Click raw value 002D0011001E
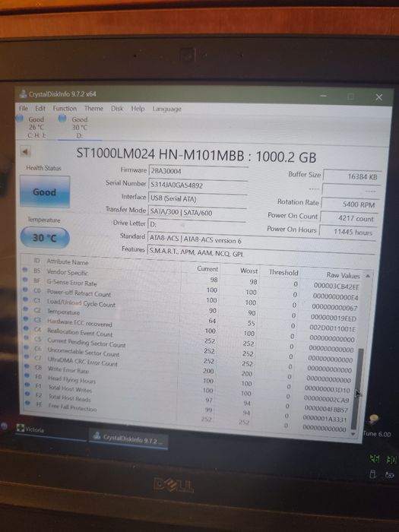The image size is (399, 532). coord(333,328)
